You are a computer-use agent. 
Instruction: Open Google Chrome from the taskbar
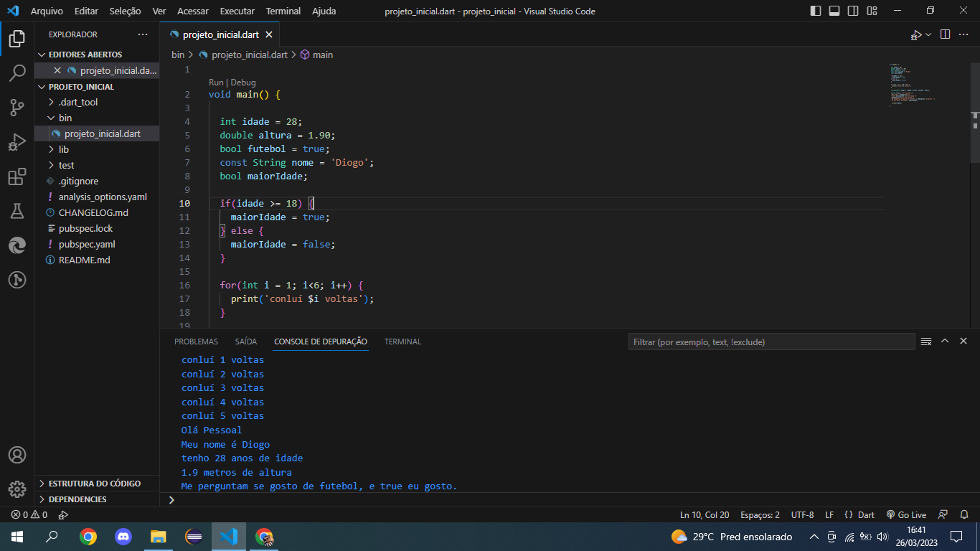tap(88, 536)
